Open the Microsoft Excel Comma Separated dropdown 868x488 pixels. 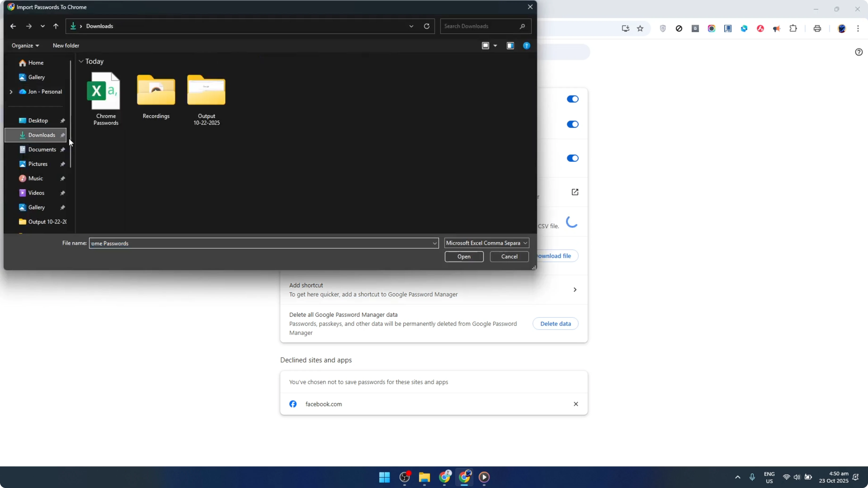pyautogui.click(x=486, y=243)
